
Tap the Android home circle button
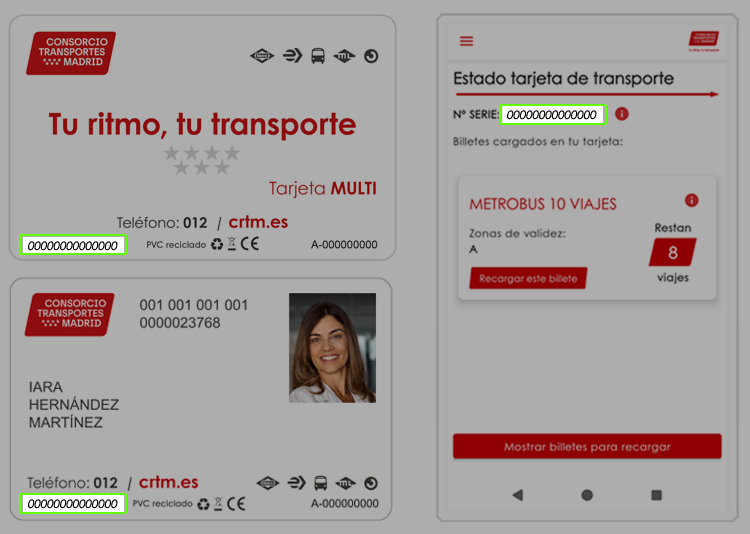[587, 495]
